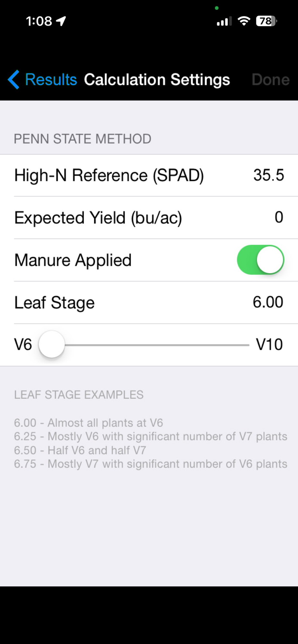Tap the green microphone privacy dot
The width and height of the screenshot is (298, 644).
pos(217,7)
